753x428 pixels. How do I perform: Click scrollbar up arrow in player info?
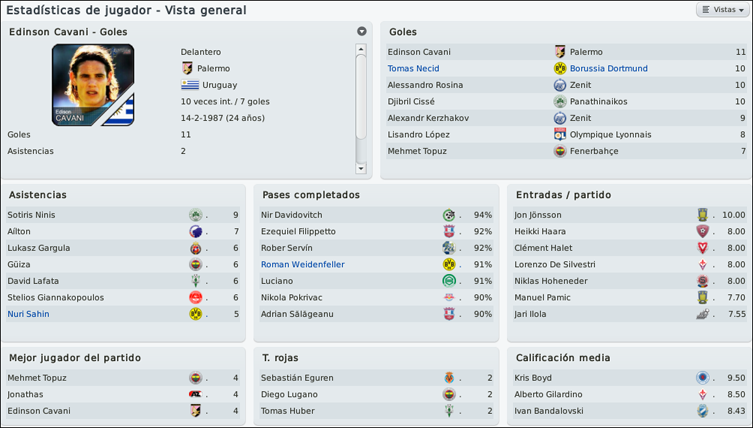361,49
